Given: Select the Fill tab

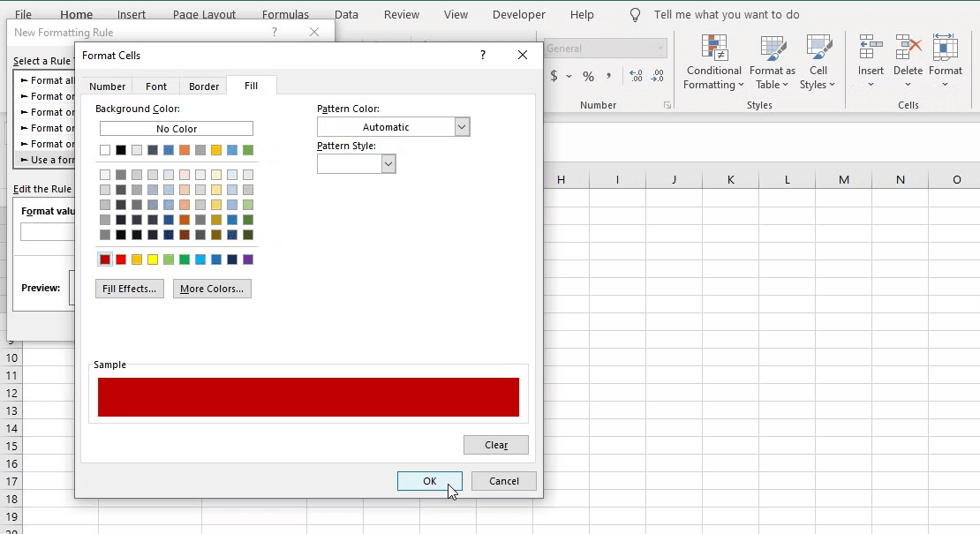Looking at the screenshot, I should point(252,86).
